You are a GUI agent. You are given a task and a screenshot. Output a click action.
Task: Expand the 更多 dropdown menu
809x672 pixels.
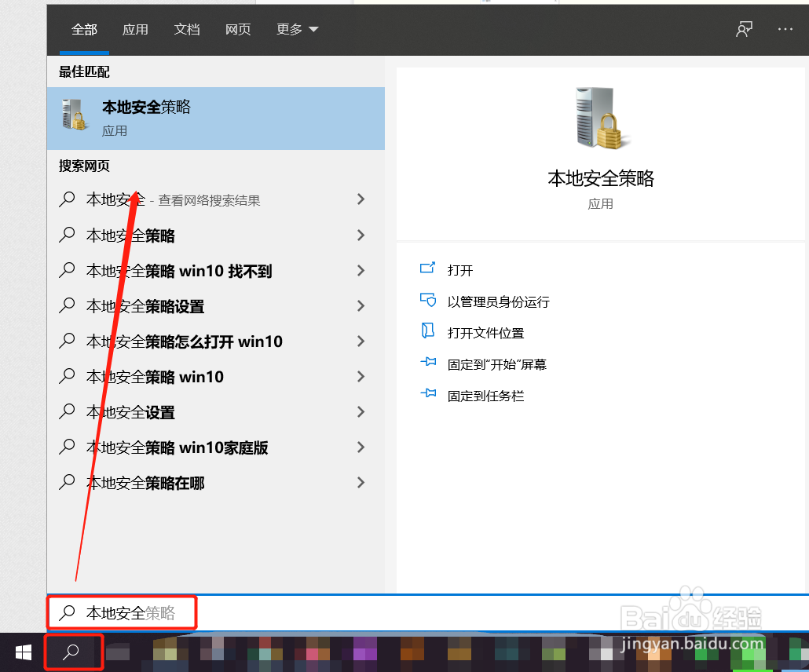(x=297, y=29)
